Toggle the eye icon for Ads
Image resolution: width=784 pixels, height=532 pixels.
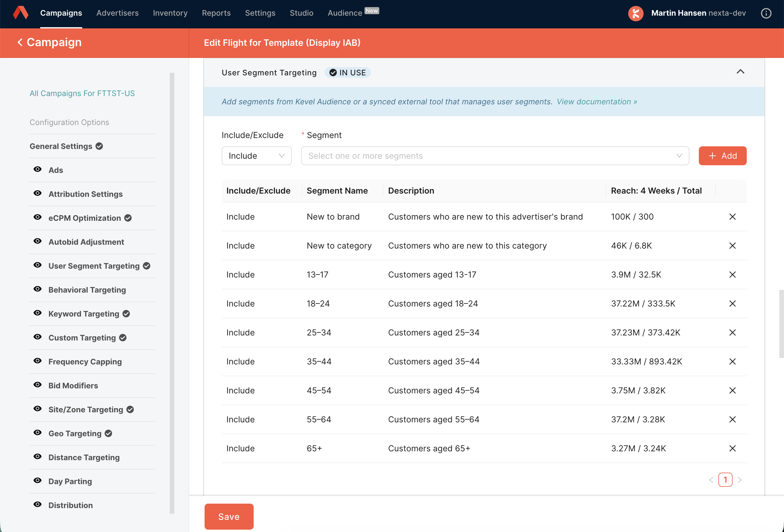(x=38, y=169)
